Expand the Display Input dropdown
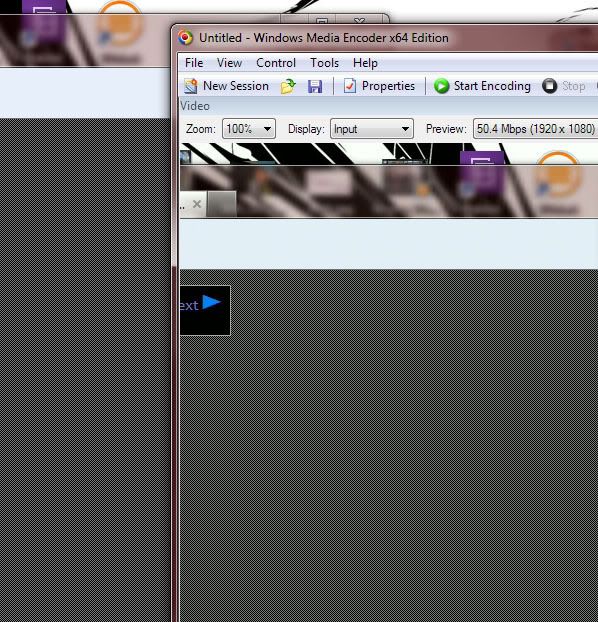 (x=372, y=129)
